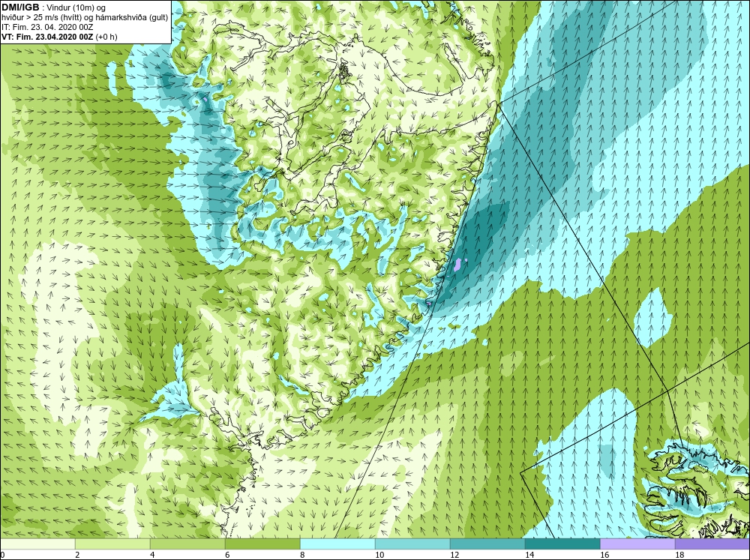
Task: Click the 8–10 m/s light cyan legend swatch
Action: point(337,544)
